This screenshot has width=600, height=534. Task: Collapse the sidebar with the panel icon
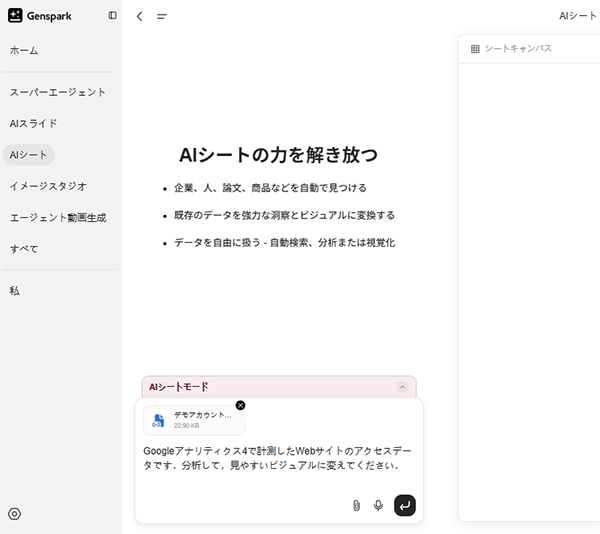tap(112, 15)
